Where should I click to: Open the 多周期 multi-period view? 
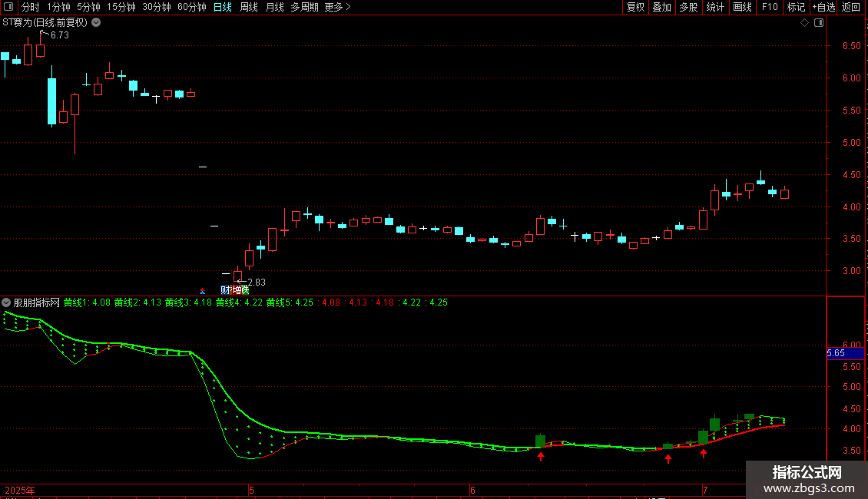[304, 7]
